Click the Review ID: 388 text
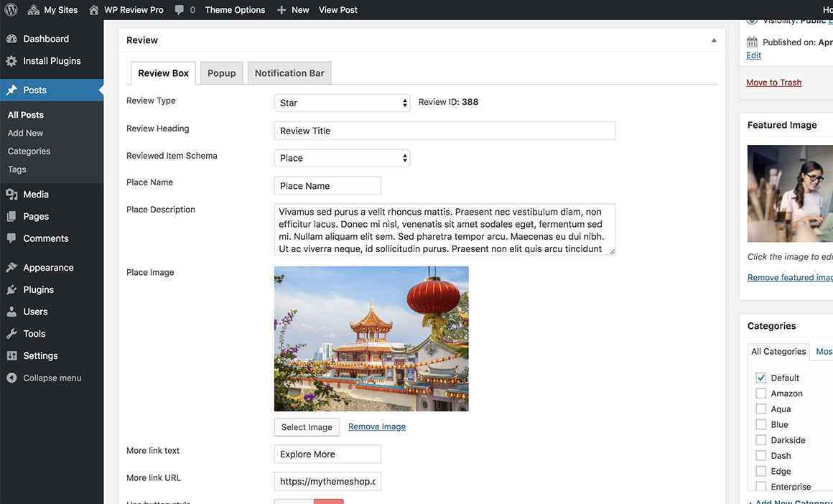This screenshot has height=504, width=833. point(448,102)
